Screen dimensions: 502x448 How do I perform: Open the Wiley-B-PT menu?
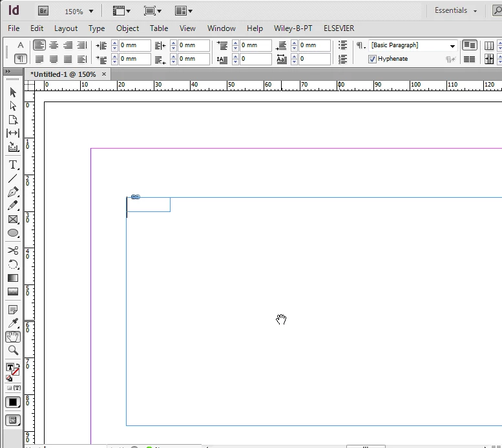(x=293, y=28)
